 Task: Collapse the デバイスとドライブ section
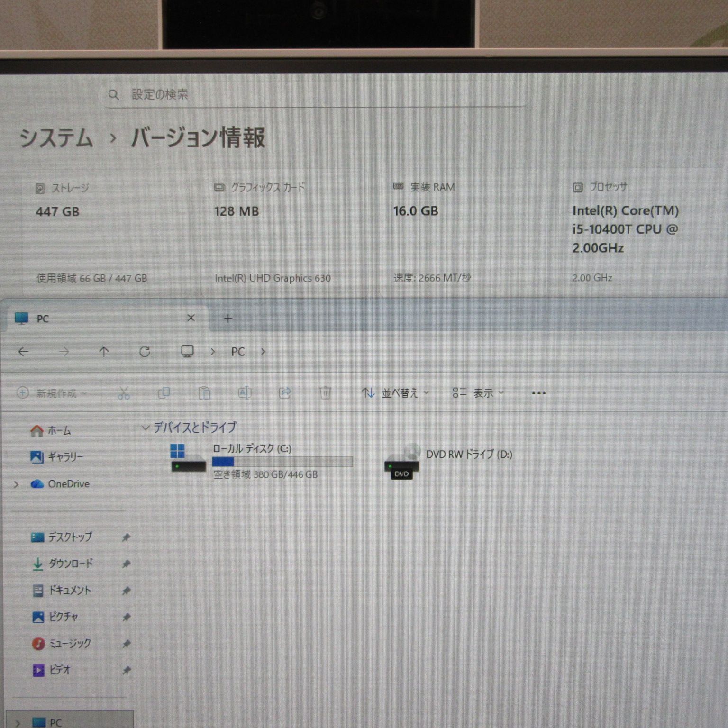pyautogui.click(x=144, y=427)
